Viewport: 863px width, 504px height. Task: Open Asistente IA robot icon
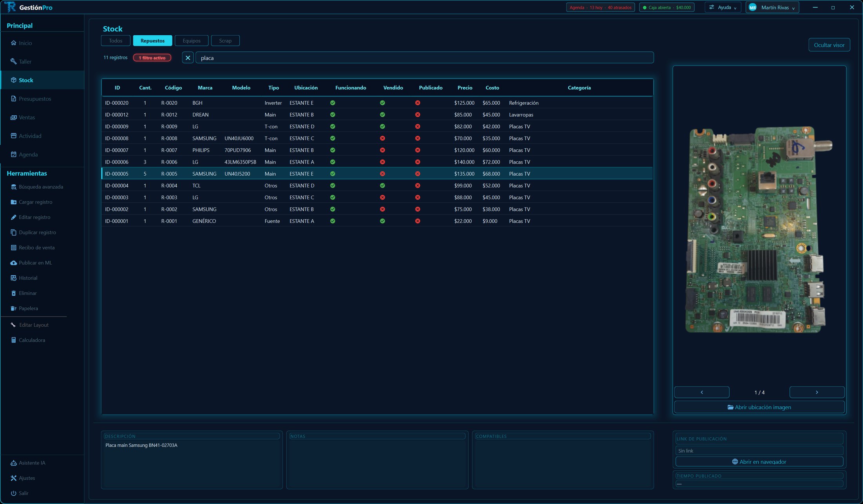coord(13,463)
